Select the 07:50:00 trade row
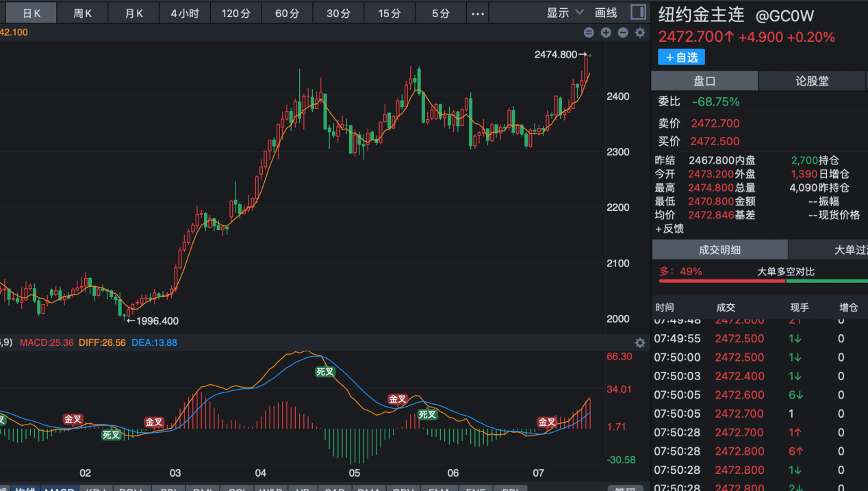The width and height of the screenshot is (868, 491). click(760, 357)
